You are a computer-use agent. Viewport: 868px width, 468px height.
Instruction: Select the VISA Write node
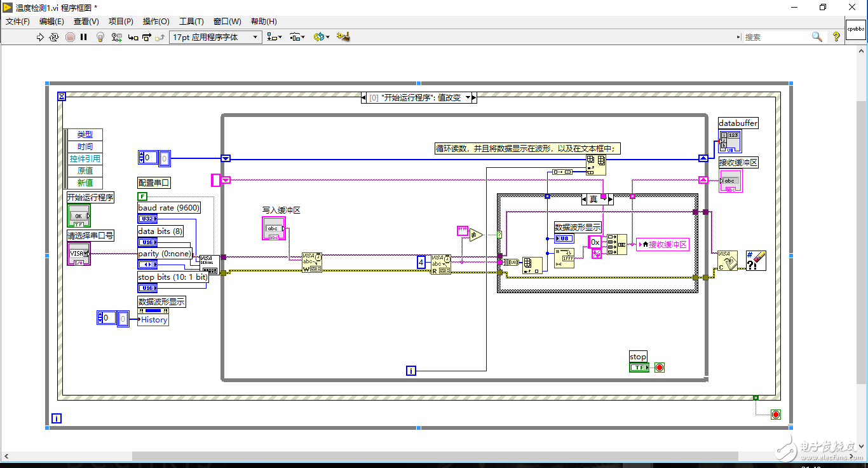click(x=311, y=263)
